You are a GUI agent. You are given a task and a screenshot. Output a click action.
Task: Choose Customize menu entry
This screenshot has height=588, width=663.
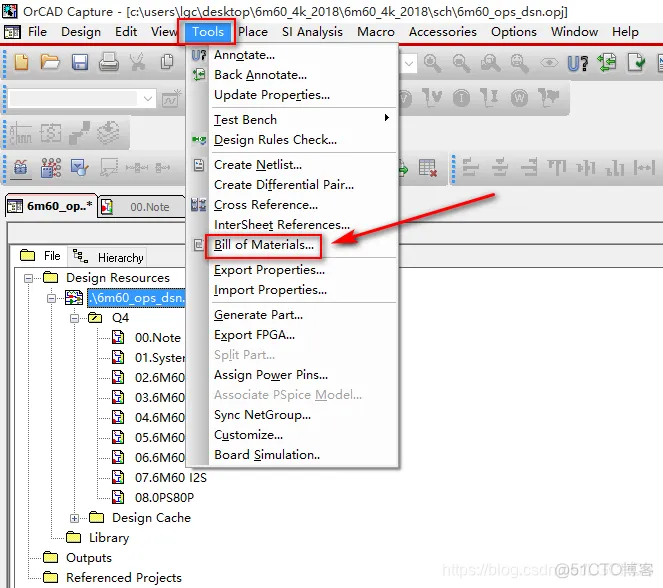tap(249, 435)
